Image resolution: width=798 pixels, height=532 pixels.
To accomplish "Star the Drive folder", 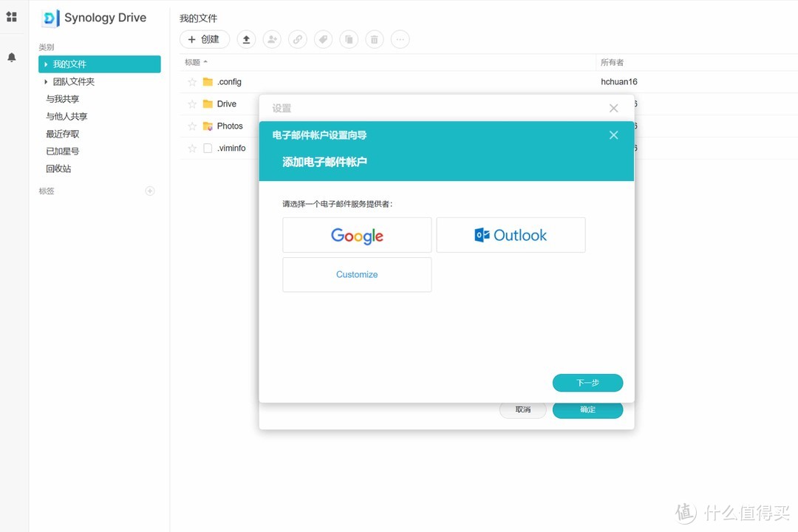I will pyautogui.click(x=192, y=104).
